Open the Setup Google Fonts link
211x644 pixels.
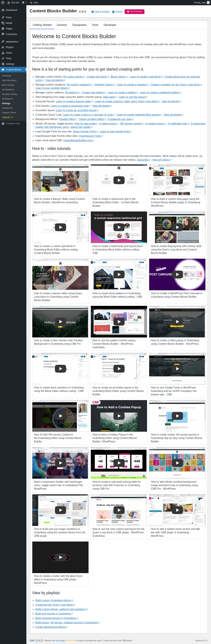(85, 132)
